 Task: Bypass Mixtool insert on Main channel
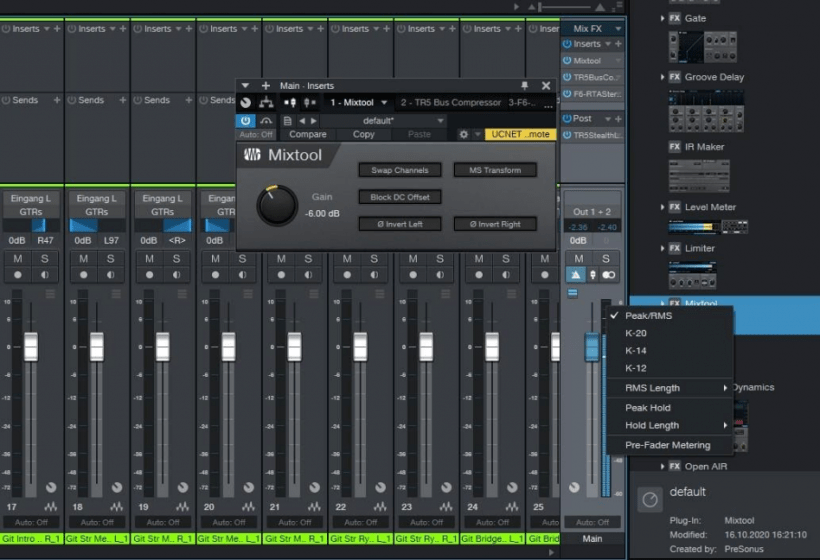[567, 61]
